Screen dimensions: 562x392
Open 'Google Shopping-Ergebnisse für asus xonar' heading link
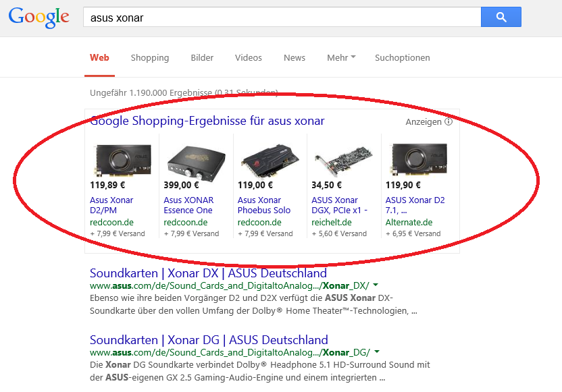pyautogui.click(x=207, y=121)
